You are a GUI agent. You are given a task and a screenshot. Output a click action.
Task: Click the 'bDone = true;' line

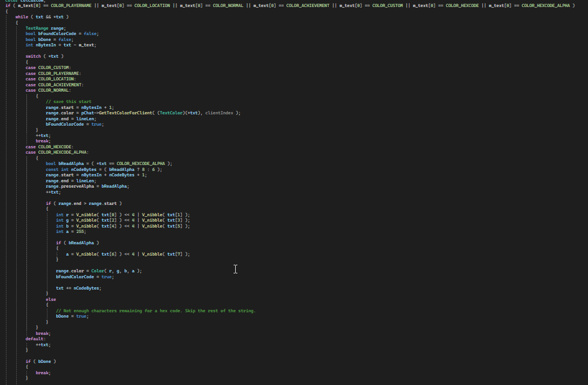click(x=72, y=317)
